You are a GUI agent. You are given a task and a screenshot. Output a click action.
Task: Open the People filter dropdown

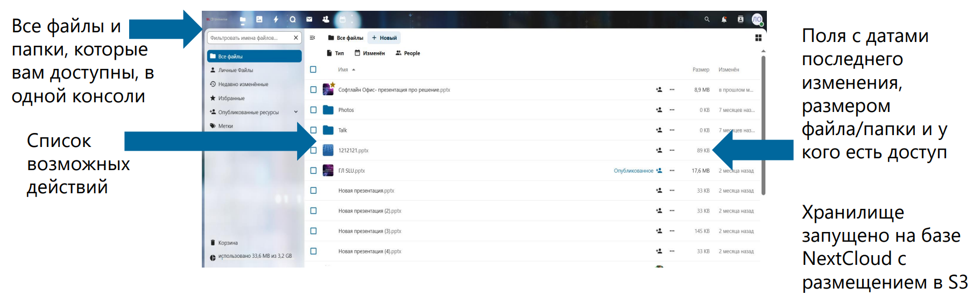408,53
